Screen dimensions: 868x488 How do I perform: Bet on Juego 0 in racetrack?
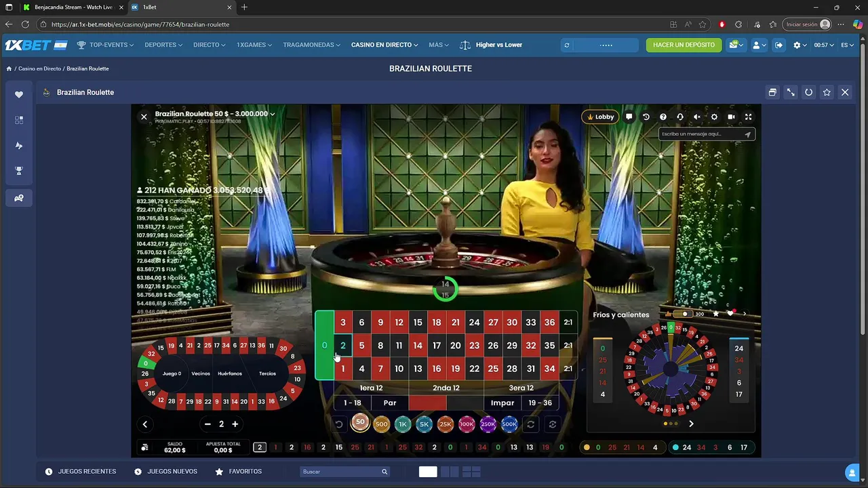click(172, 373)
